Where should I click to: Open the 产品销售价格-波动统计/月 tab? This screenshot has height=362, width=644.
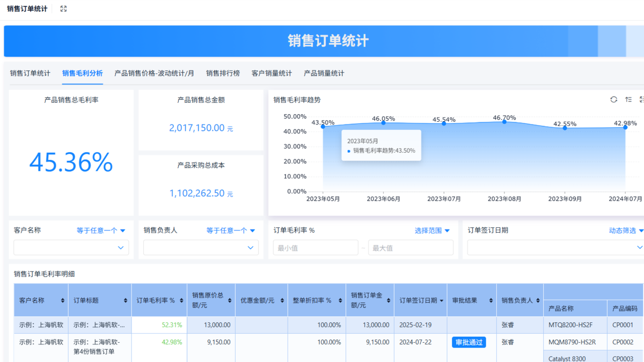tap(154, 73)
